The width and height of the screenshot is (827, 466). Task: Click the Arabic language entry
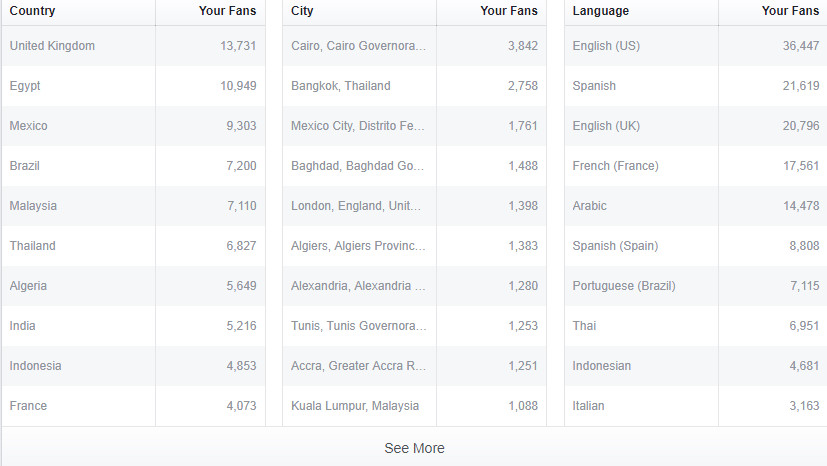(x=590, y=206)
